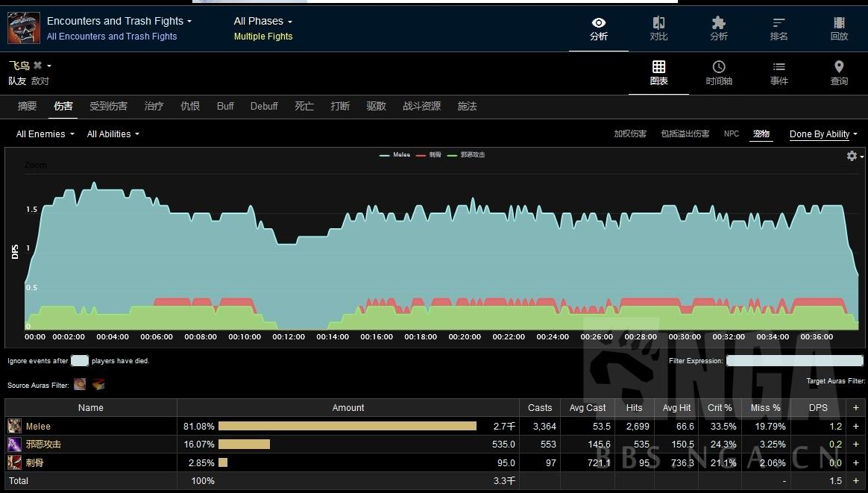The width and height of the screenshot is (868, 493).
Task: Click the 刺骨 ability icon in table
Action: pyautogui.click(x=14, y=462)
